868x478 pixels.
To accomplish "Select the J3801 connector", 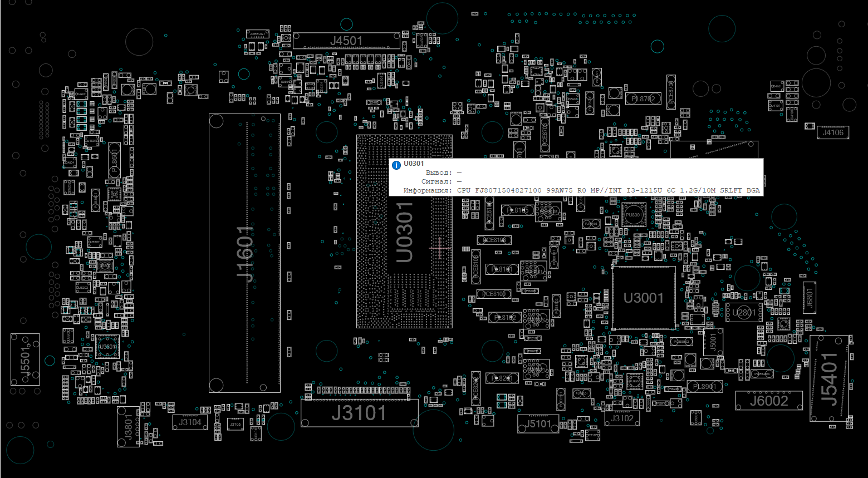I will click(x=128, y=426).
